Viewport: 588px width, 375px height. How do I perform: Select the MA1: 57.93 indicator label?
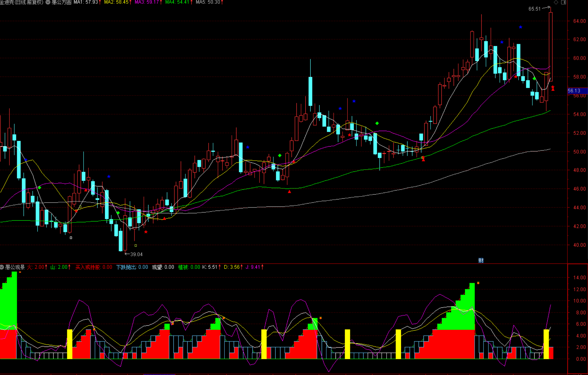tap(86, 2)
